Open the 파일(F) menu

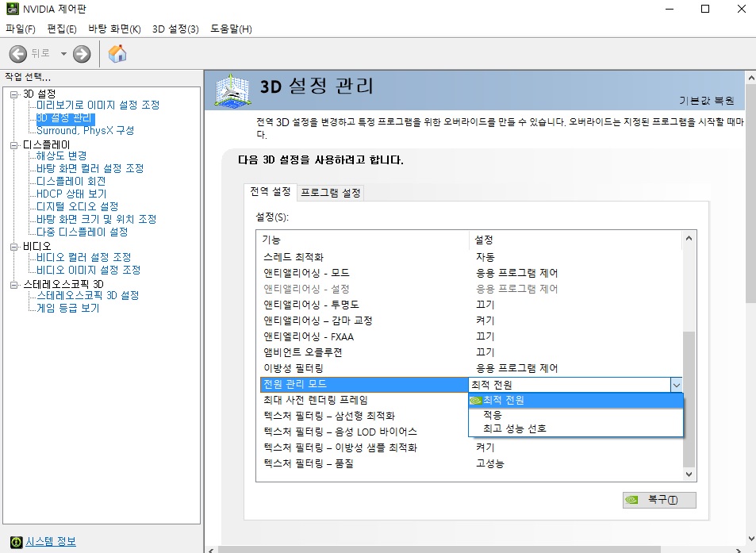[21, 29]
